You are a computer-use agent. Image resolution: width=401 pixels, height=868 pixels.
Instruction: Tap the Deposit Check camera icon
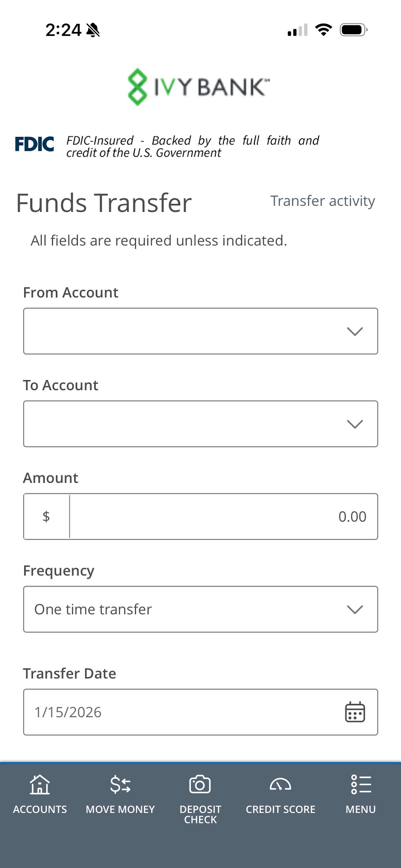point(200,784)
